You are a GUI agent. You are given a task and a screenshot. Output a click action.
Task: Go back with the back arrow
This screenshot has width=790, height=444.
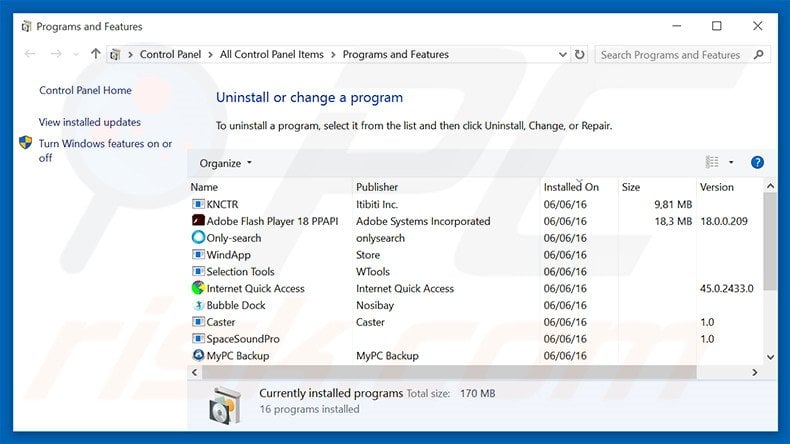pos(30,54)
